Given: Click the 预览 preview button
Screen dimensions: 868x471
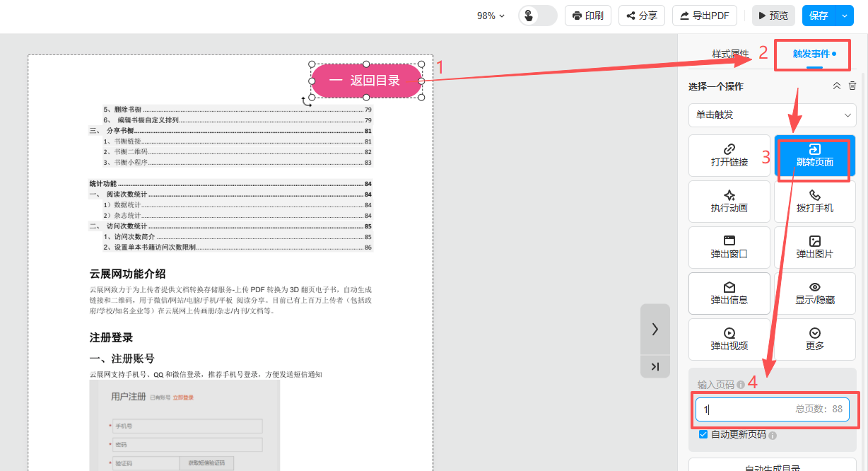Looking at the screenshot, I should (773, 16).
